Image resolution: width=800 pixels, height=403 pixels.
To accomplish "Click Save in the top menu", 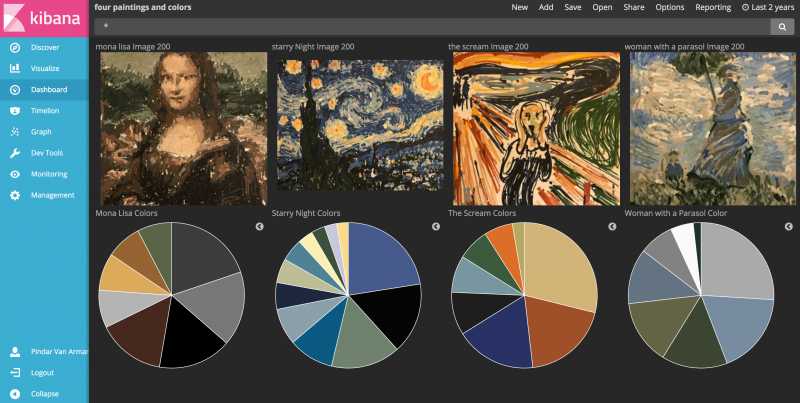I will (572, 7).
